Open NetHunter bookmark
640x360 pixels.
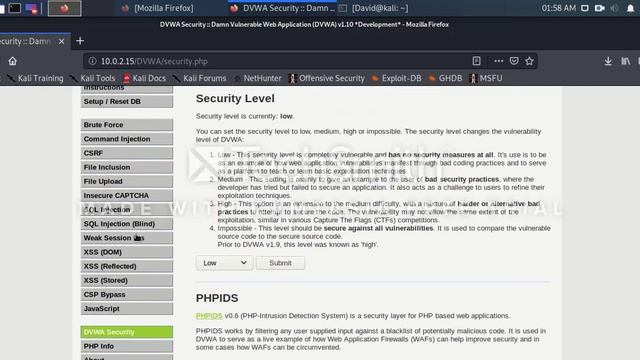(258, 78)
